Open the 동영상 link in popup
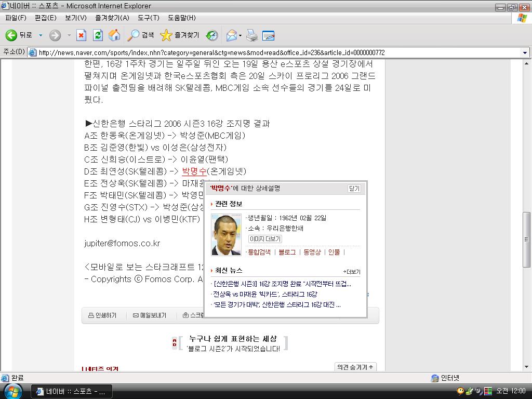Viewport: 532px width, 399px height. point(312,252)
